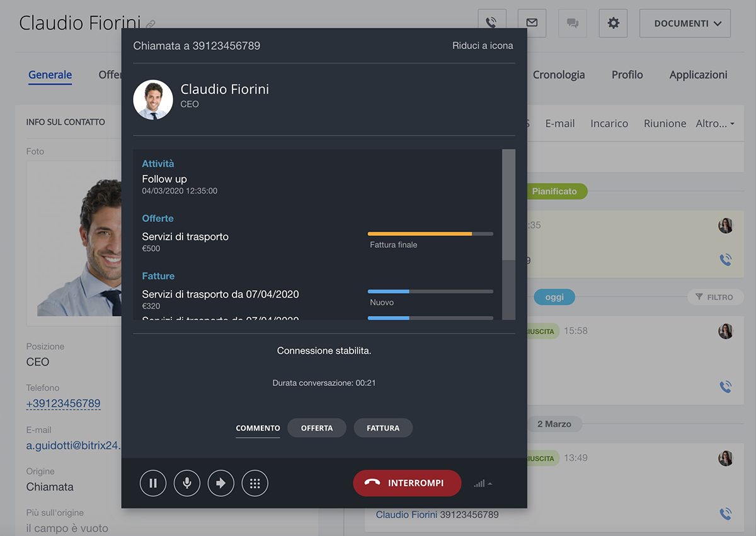The image size is (756, 536).
Task: Click call icon on the 15:58 entry
Action: click(x=726, y=387)
